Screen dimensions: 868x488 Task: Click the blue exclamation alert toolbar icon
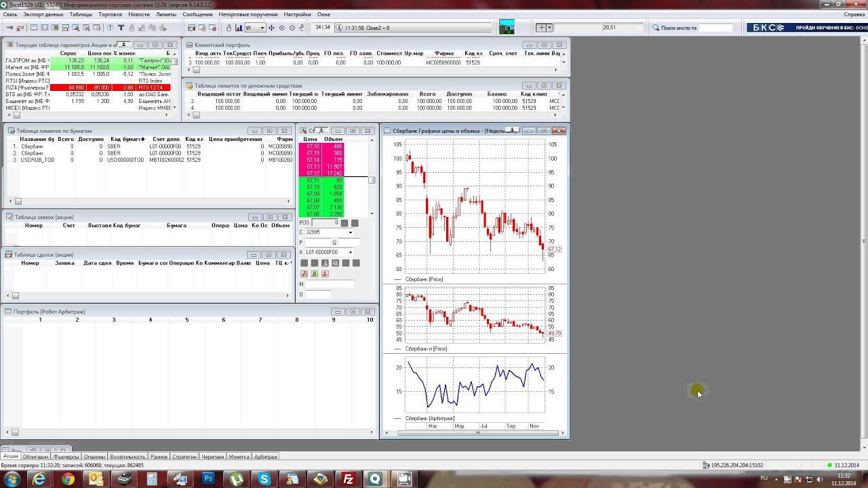111,28
